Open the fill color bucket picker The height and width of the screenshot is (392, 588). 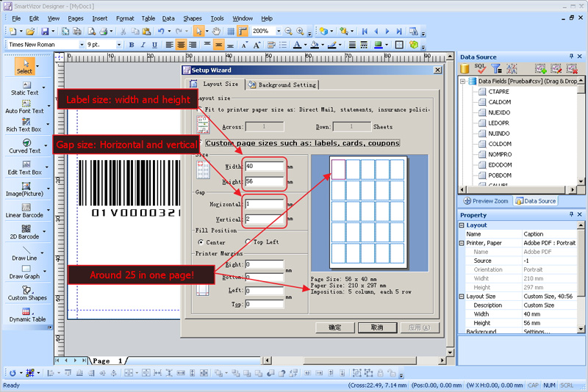pos(315,45)
